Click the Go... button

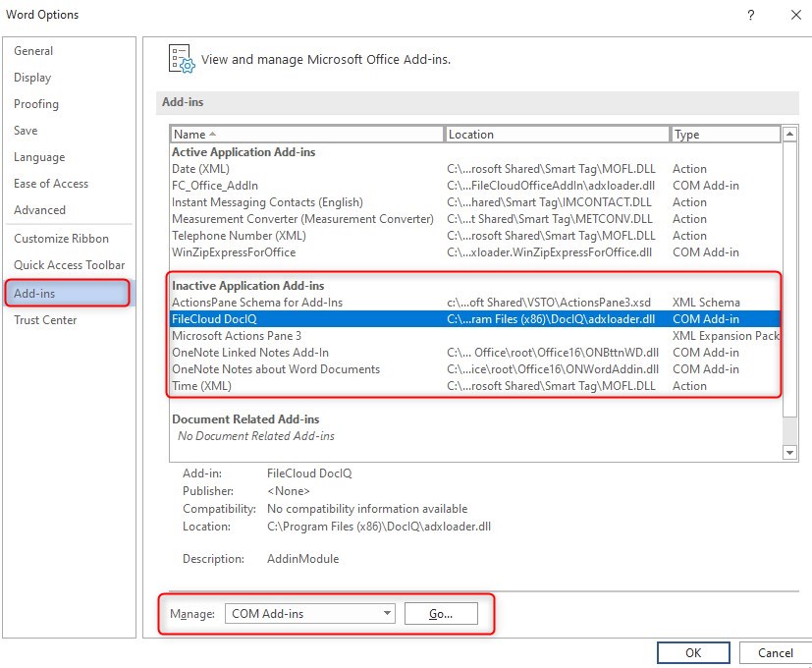click(441, 614)
